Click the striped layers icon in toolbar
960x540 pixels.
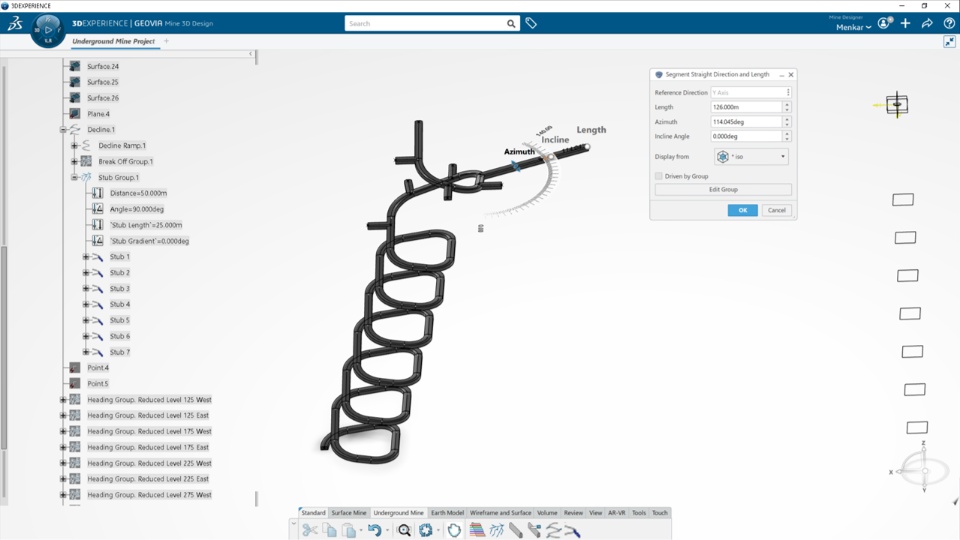477,530
